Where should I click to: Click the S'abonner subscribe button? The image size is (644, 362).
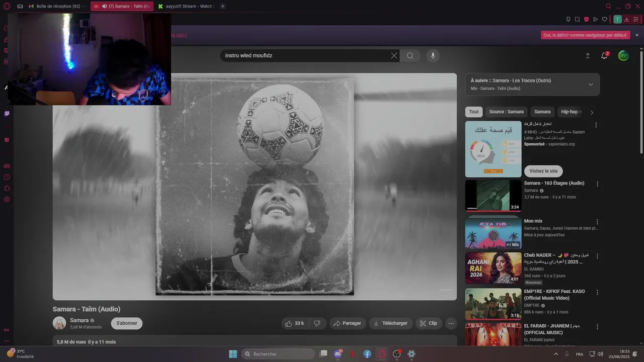127,323
